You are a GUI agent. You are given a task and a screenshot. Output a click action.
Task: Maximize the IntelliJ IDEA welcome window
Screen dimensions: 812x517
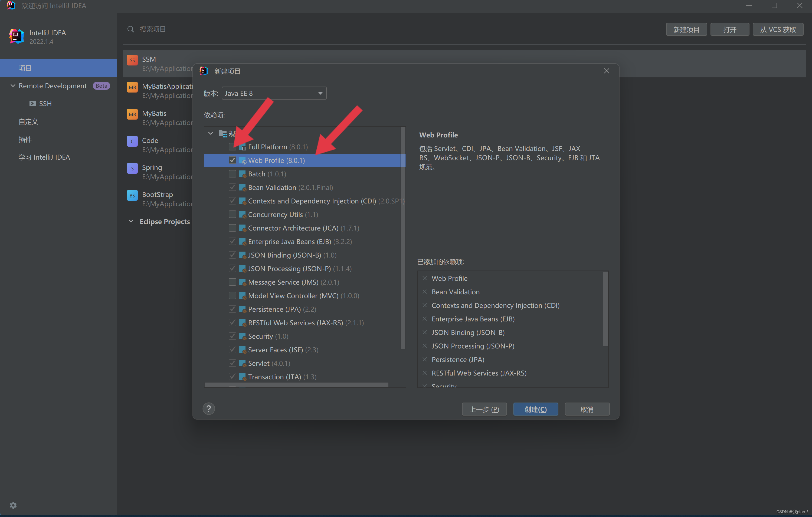click(774, 5)
